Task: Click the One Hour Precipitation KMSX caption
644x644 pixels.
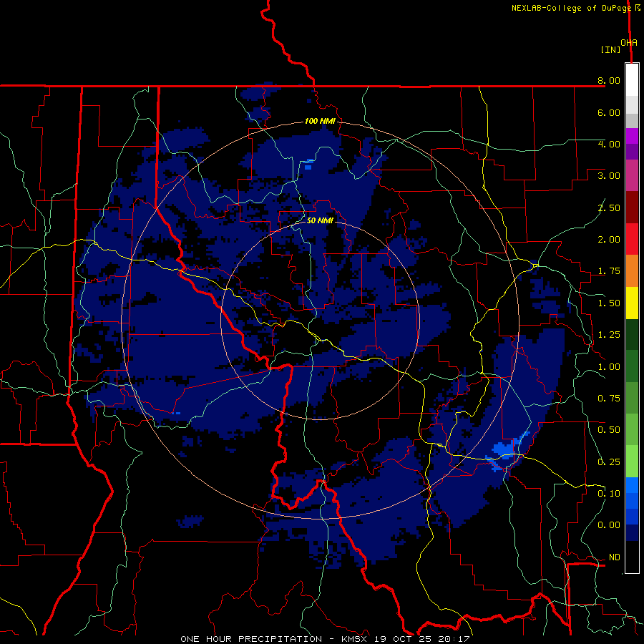Action: click(325, 639)
